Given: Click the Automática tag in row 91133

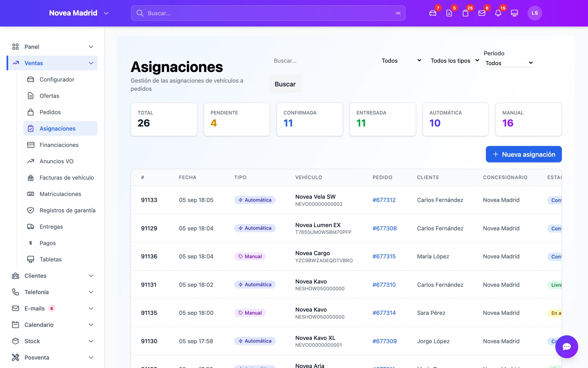Looking at the screenshot, I should pyautogui.click(x=255, y=200).
